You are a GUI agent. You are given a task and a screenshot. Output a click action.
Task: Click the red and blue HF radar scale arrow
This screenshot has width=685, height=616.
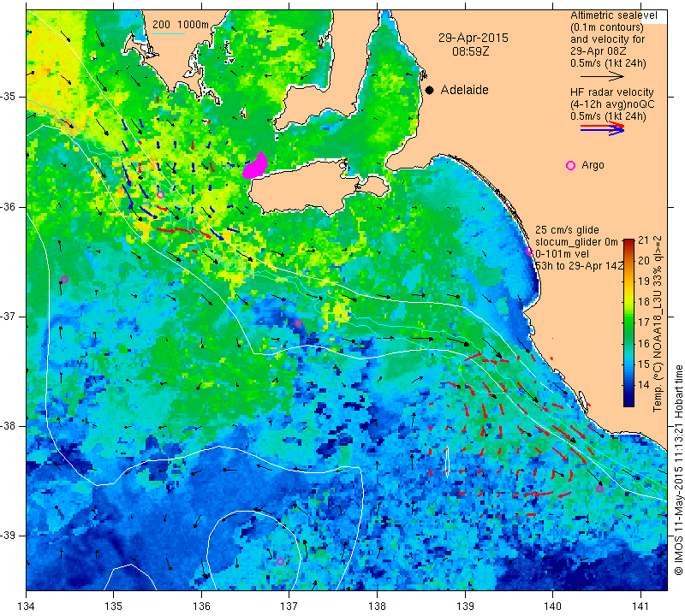coord(603,128)
